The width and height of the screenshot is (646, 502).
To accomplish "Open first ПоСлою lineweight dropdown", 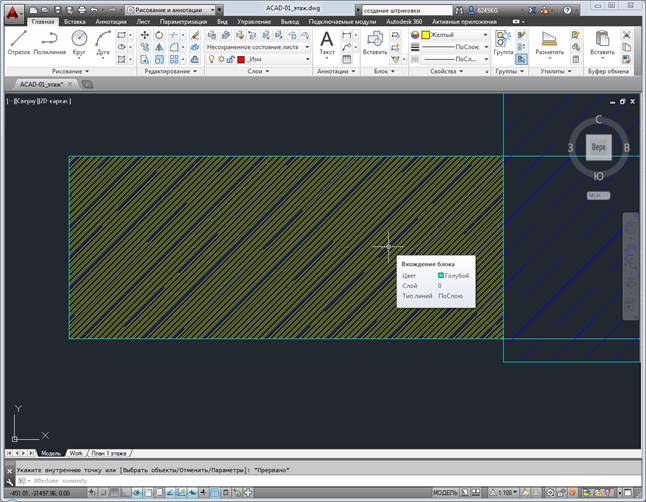I will (x=454, y=47).
